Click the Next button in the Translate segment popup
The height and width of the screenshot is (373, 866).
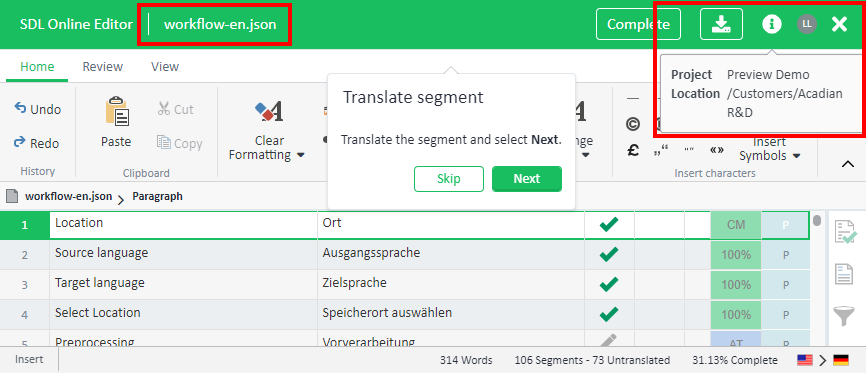point(527,178)
